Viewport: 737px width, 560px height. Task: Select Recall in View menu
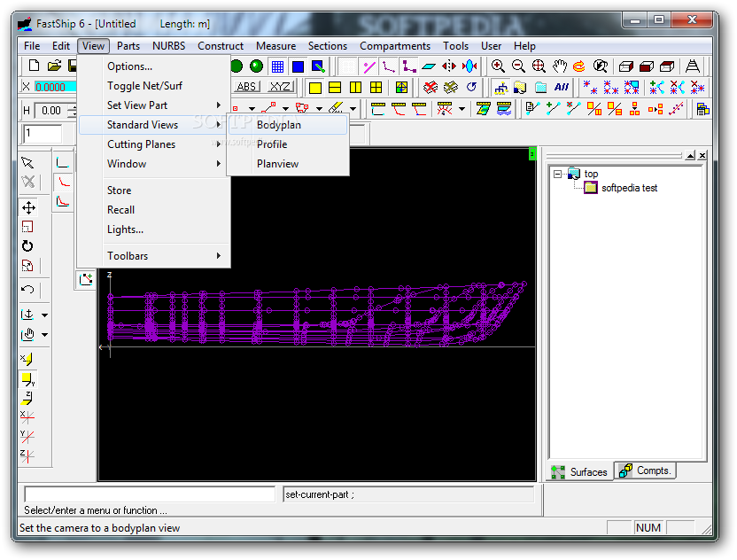point(154,210)
